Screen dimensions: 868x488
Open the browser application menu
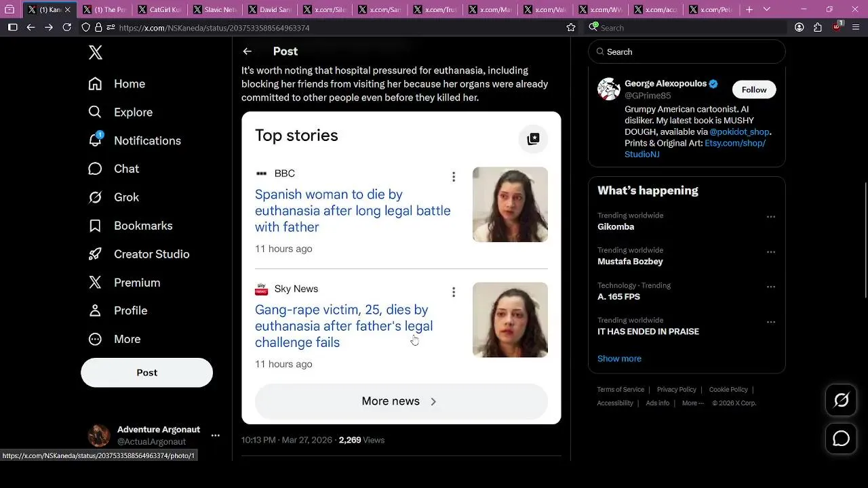tap(856, 27)
